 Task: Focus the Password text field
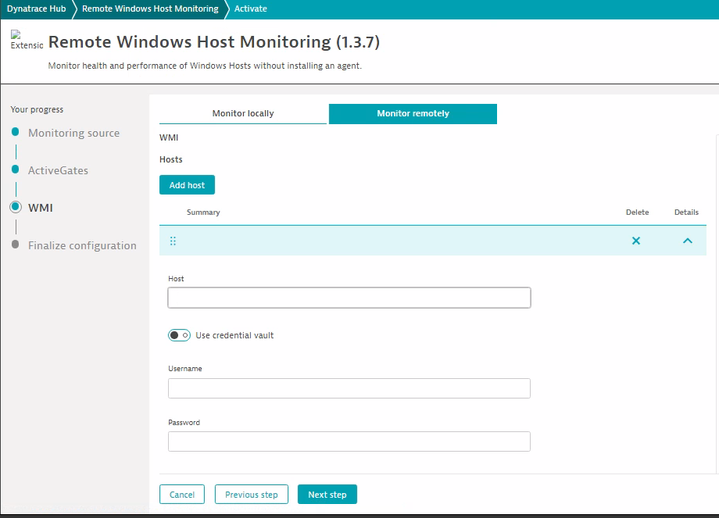click(349, 442)
